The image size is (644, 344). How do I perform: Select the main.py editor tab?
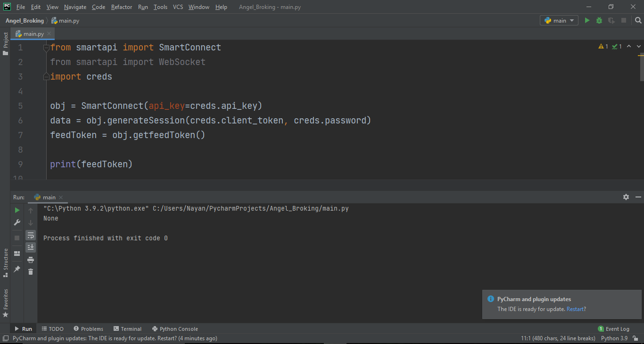coord(34,34)
